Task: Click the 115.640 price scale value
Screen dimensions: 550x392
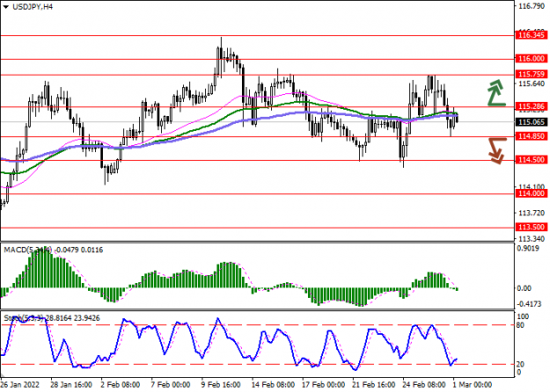Action: [x=532, y=83]
